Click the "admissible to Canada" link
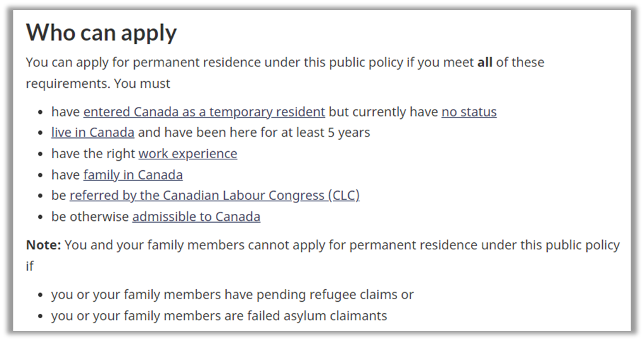Image resolution: width=644 pixels, height=341 pixels. tap(196, 216)
